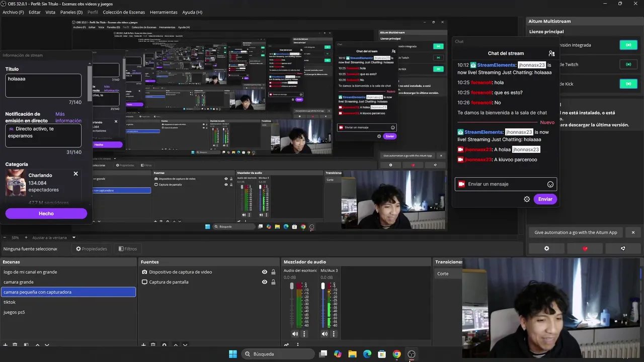Open Microsoft Store from taskbar
644x362 pixels.
coord(382,354)
